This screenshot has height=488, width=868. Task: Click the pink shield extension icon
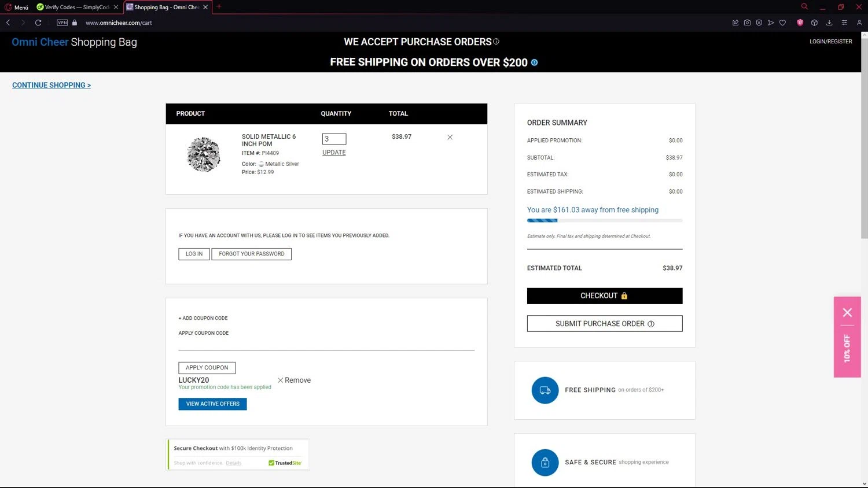coord(800,23)
